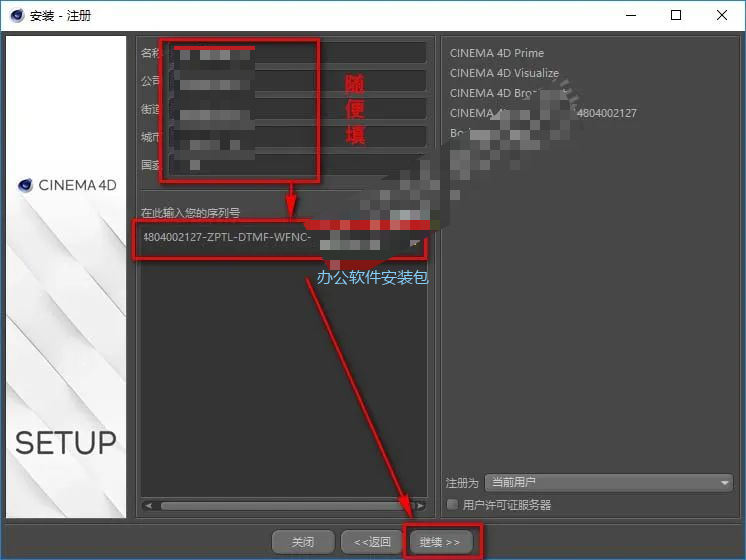
Task: Click the 名称 name input field
Action: [297, 52]
